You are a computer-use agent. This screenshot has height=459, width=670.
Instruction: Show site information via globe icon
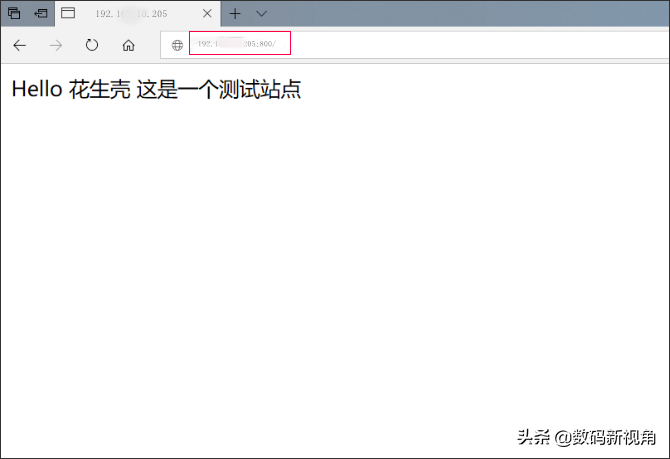point(177,45)
